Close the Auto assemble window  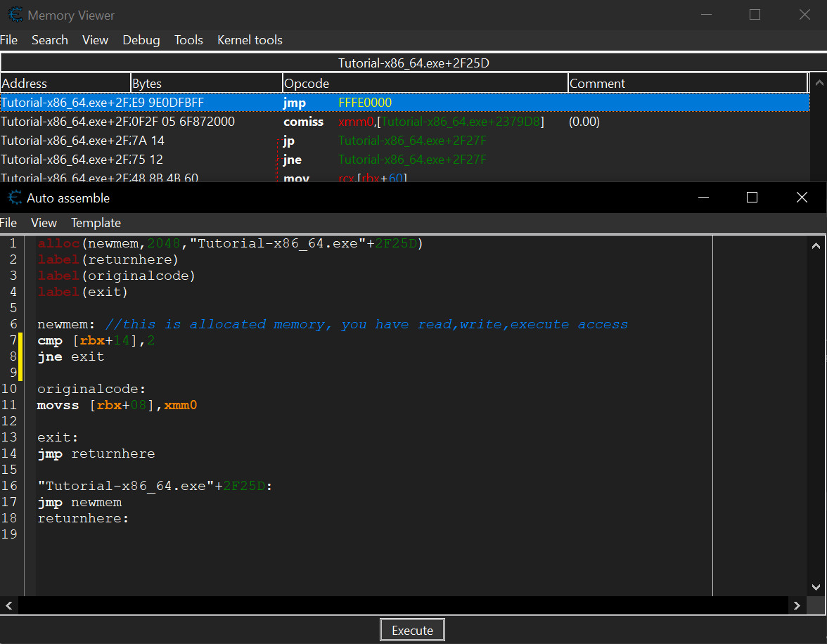802,198
